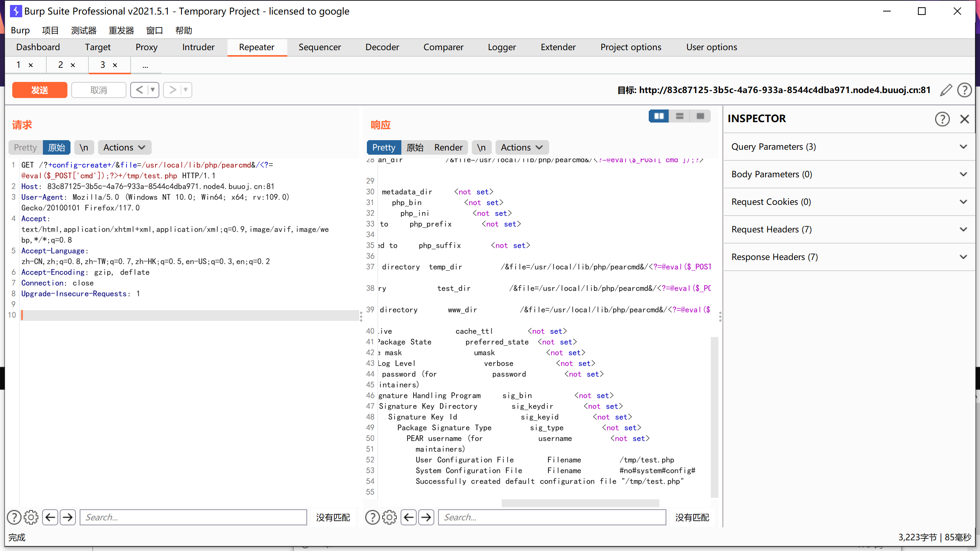
Task: Close Repeater tab 2
Action: 73,65
